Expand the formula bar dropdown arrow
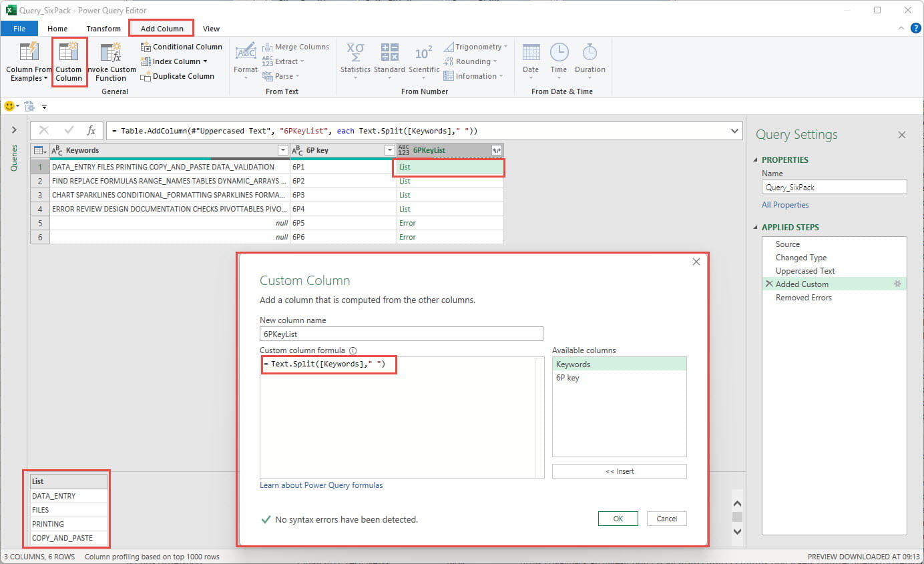The height and width of the screenshot is (564, 924). click(735, 131)
